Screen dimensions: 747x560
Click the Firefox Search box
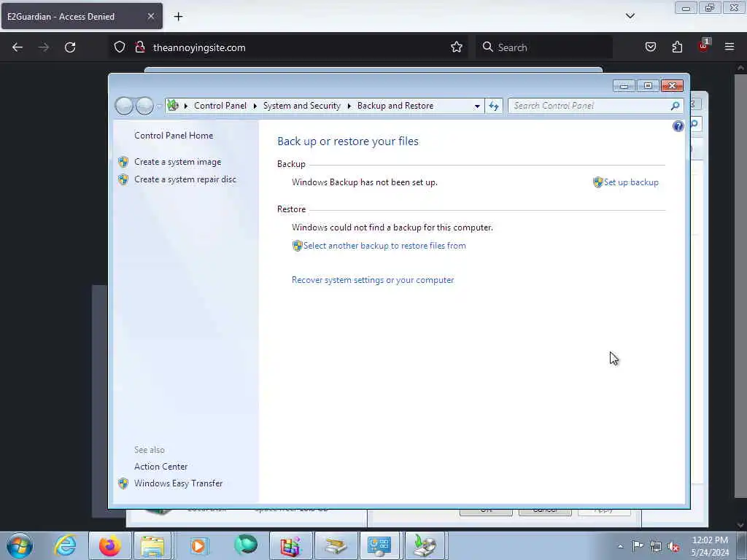tap(544, 47)
